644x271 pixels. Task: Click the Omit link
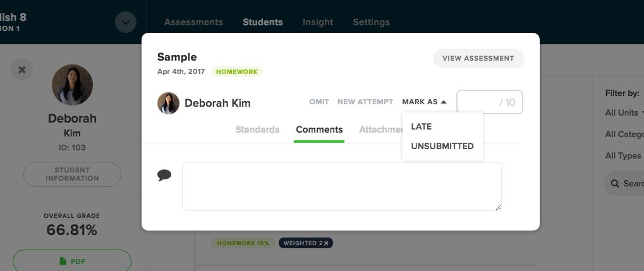[x=319, y=102]
